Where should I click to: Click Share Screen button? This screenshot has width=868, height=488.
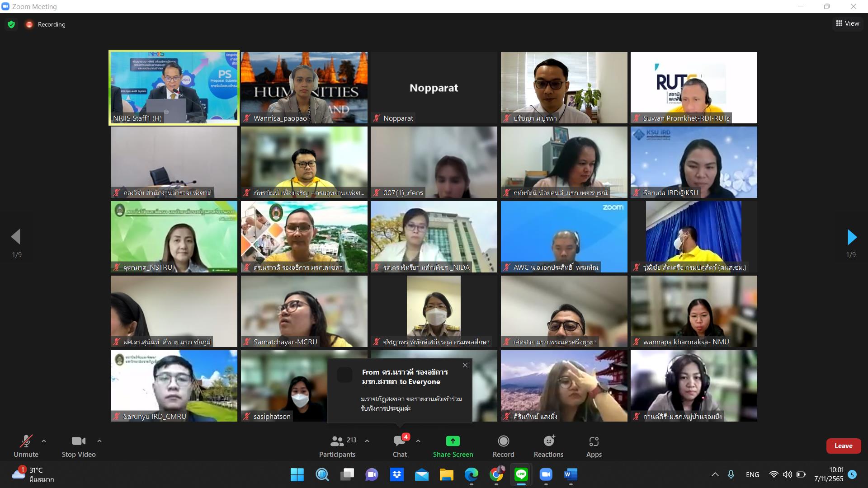click(x=453, y=446)
